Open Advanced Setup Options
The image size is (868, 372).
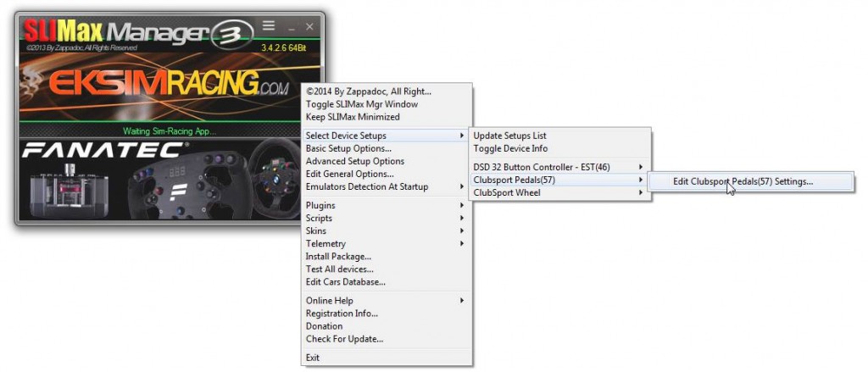coord(386,161)
